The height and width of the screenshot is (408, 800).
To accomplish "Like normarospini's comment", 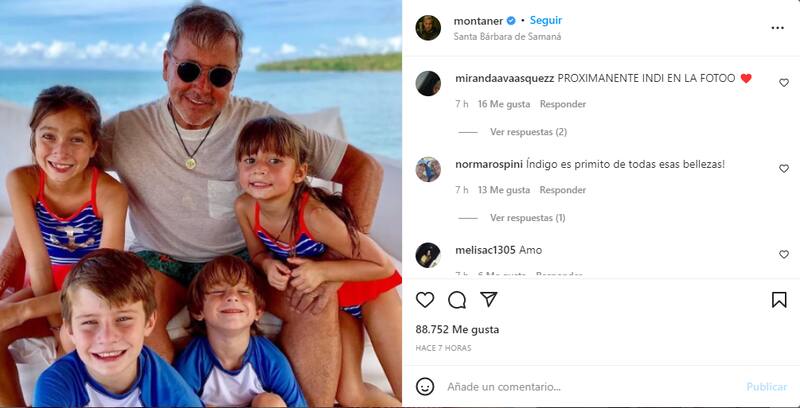I will 784,169.
